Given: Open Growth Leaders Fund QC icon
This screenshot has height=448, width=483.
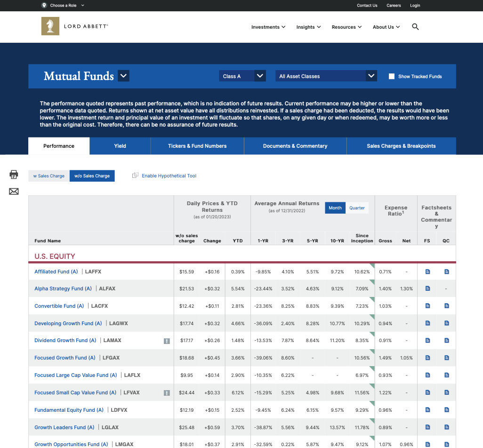Looking at the screenshot, I should click(447, 427).
